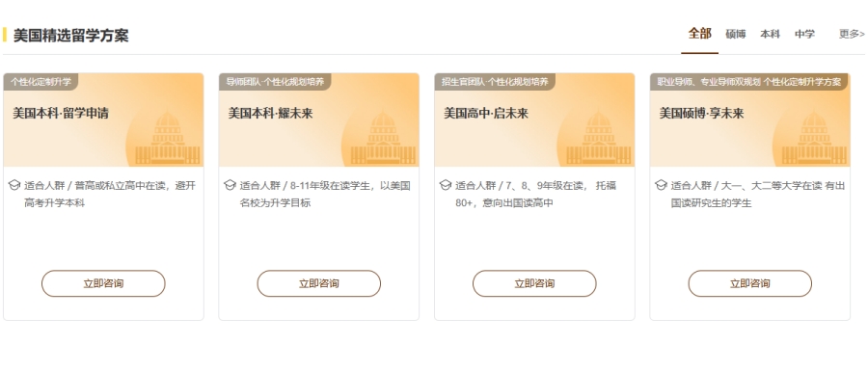The width and height of the screenshot is (868, 371).
Task: Click capitol building icon on 美国高中·启未来 banner
Action: click(x=598, y=138)
